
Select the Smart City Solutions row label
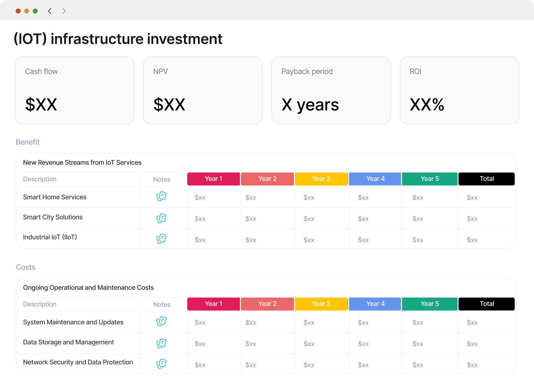click(53, 217)
